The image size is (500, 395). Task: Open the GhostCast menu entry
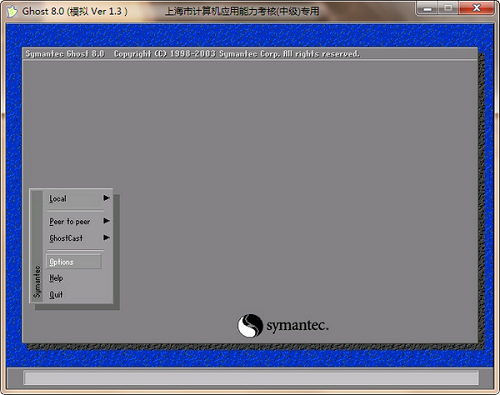pyautogui.click(x=66, y=238)
